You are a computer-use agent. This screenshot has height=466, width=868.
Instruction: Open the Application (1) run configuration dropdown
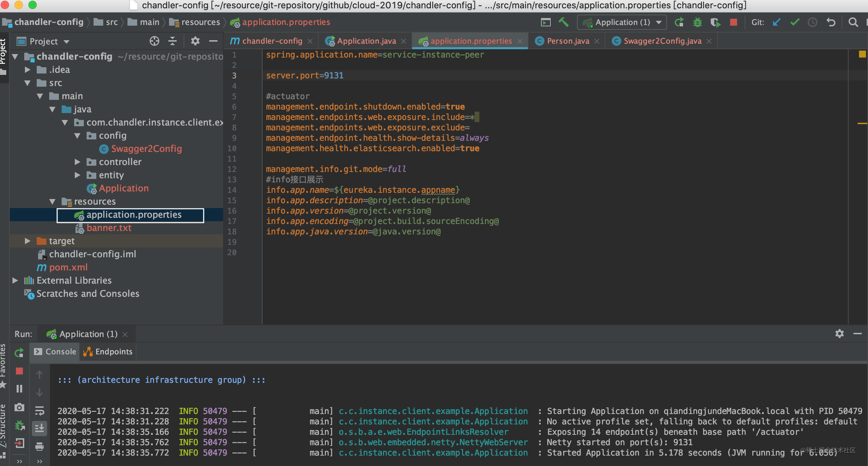point(622,22)
